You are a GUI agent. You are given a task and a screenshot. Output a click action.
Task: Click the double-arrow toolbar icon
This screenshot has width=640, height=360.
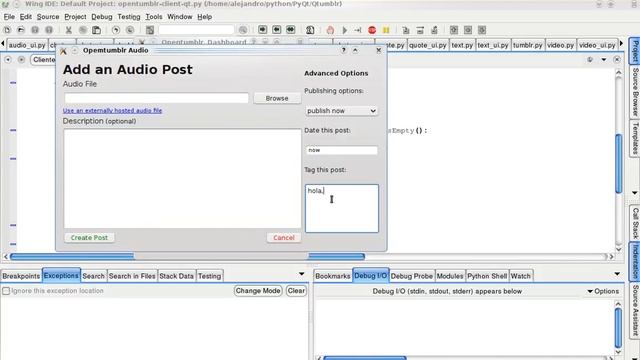(290, 30)
